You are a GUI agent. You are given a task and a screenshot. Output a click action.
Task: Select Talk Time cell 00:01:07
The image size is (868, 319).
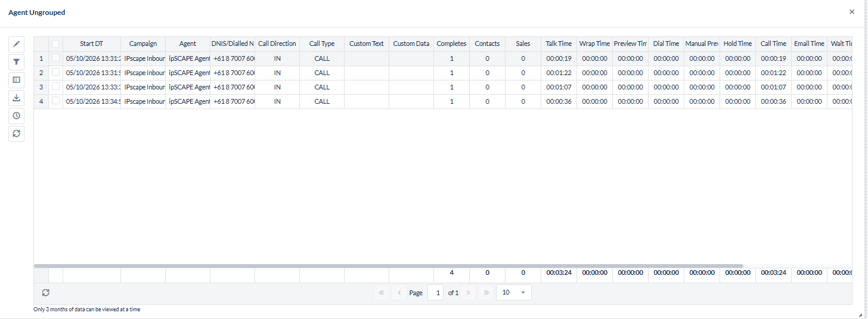pyautogui.click(x=559, y=87)
